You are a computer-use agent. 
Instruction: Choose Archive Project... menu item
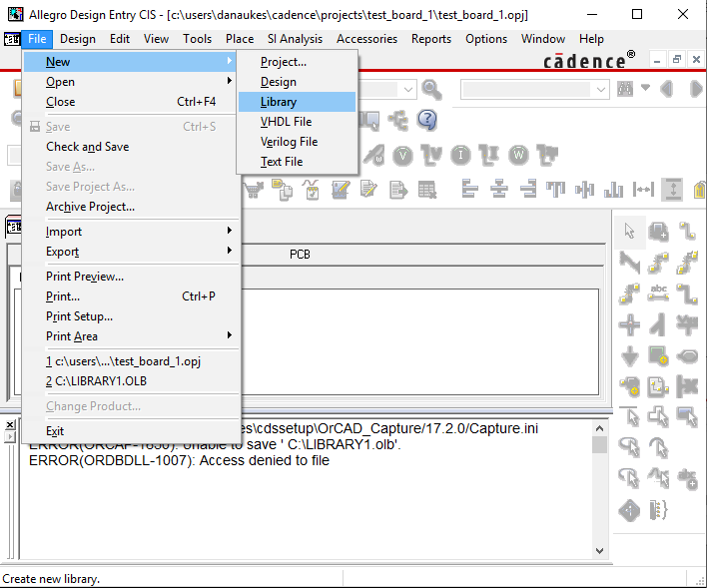tap(130, 207)
